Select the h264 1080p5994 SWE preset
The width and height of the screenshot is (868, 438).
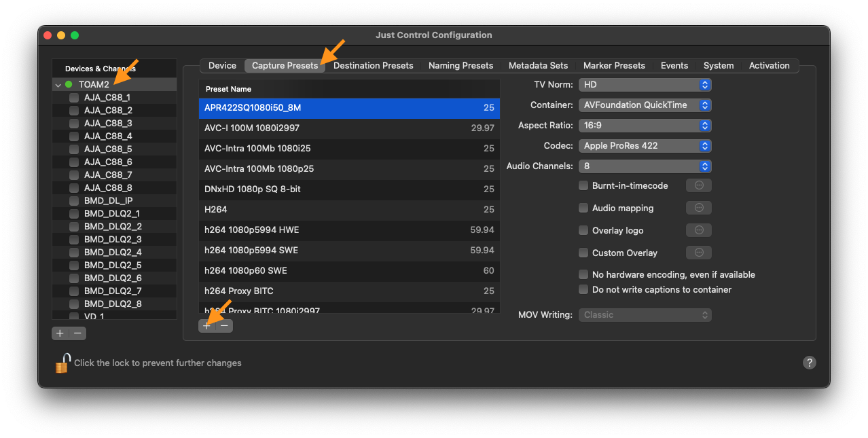(x=349, y=251)
